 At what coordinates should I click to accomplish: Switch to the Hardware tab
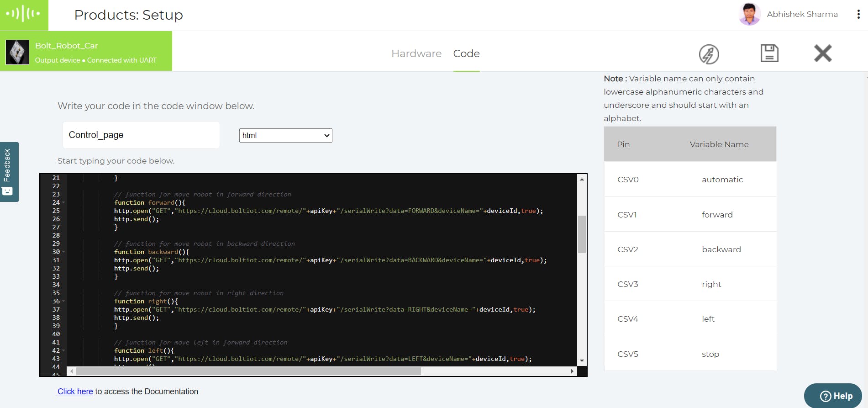416,53
